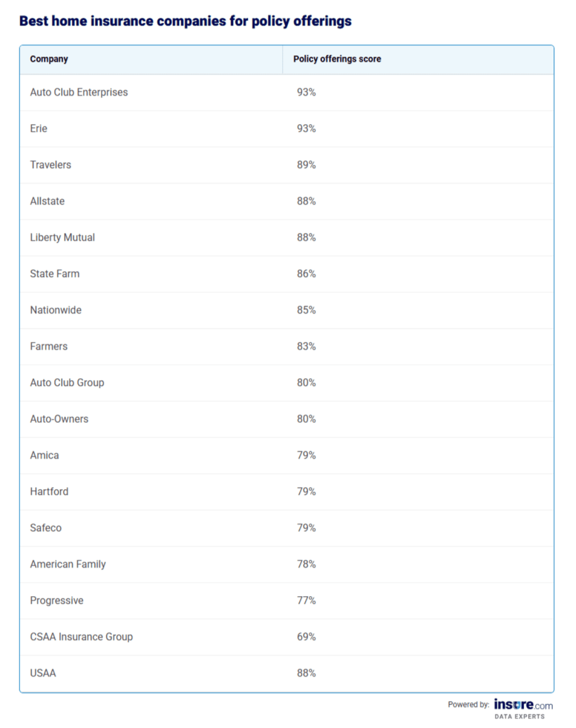This screenshot has height=728, width=576.
Task: Click the Policy offerings score header
Action: point(337,59)
